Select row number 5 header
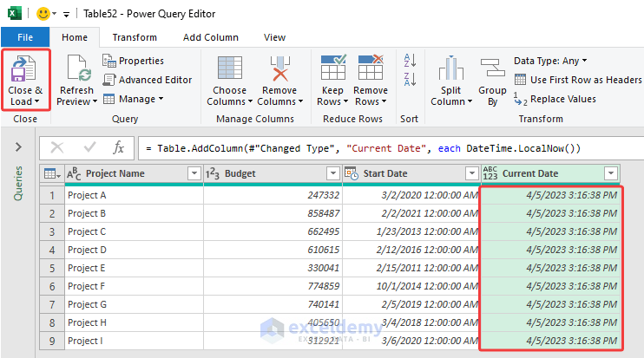644x358 pixels. tap(52, 268)
